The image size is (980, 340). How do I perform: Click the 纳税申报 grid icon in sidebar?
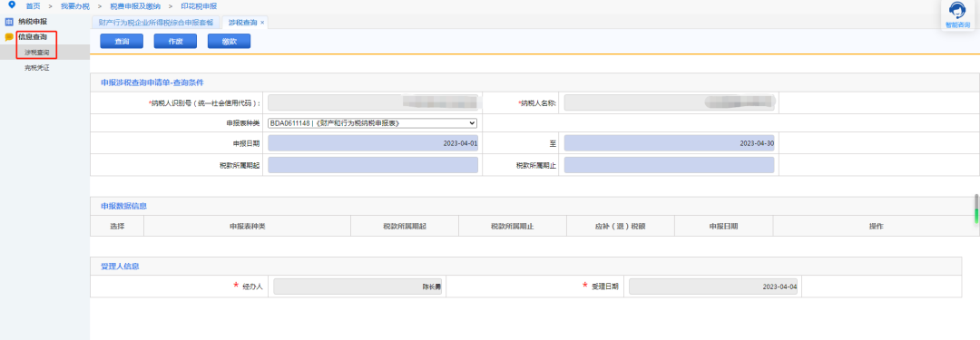tap(9, 21)
